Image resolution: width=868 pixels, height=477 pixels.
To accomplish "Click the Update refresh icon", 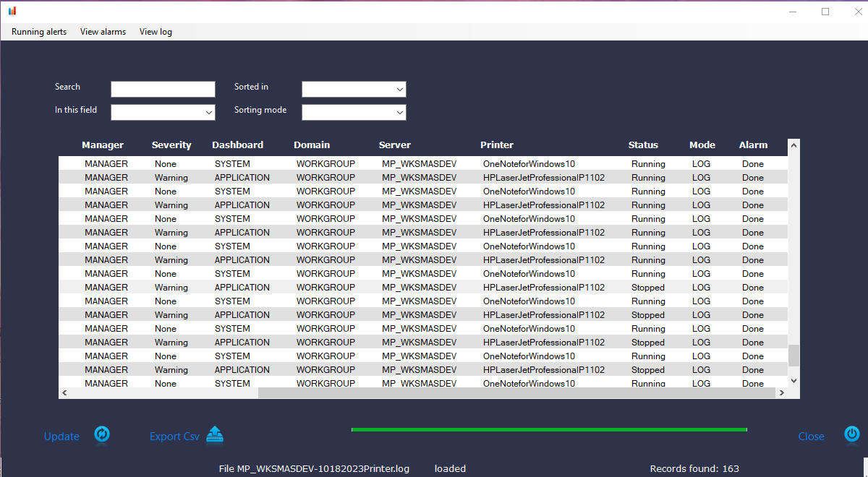I will coord(102,434).
